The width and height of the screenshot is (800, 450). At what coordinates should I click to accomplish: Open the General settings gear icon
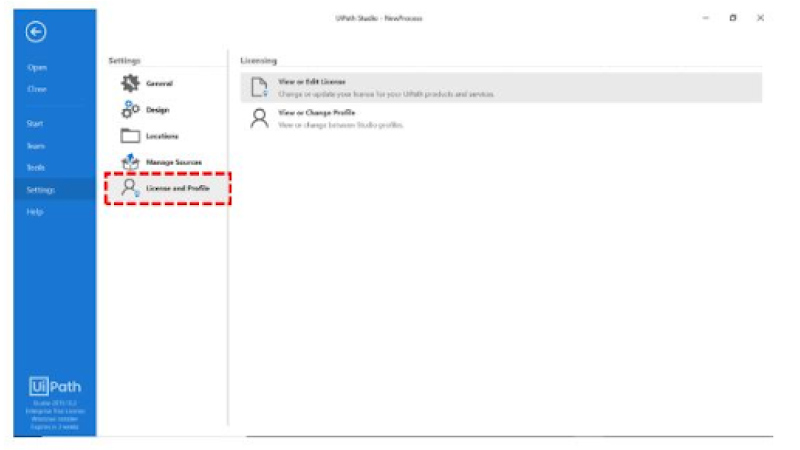(x=130, y=83)
